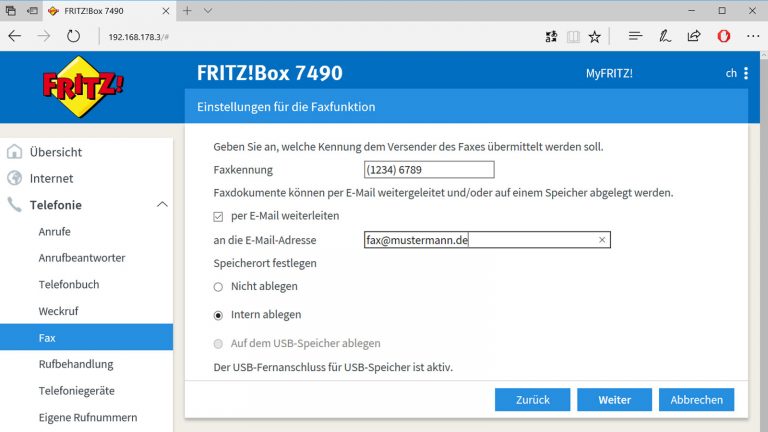Collapse the Telefonie menu section
Viewport: 768px width, 432px height.
(x=162, y=205)
